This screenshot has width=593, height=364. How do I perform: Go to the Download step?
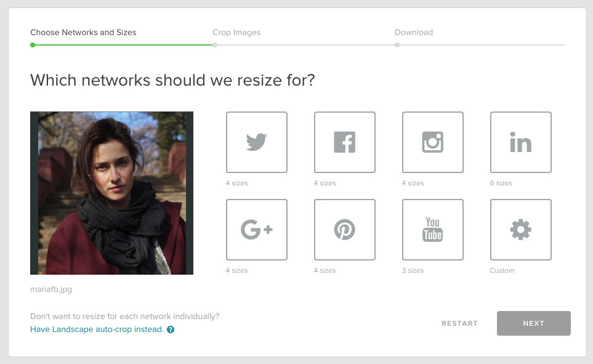point(414,33)
